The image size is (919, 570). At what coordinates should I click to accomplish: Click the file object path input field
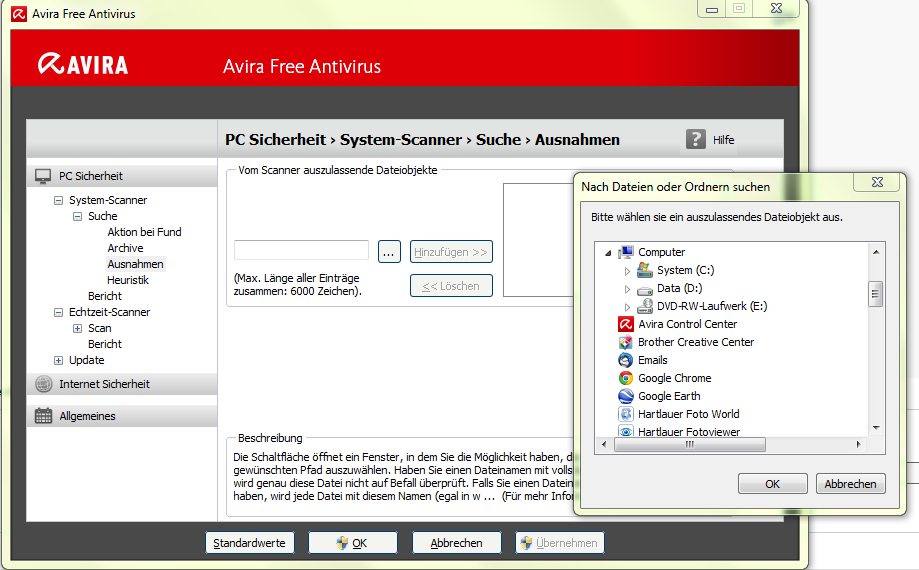(x=301, y=250)
